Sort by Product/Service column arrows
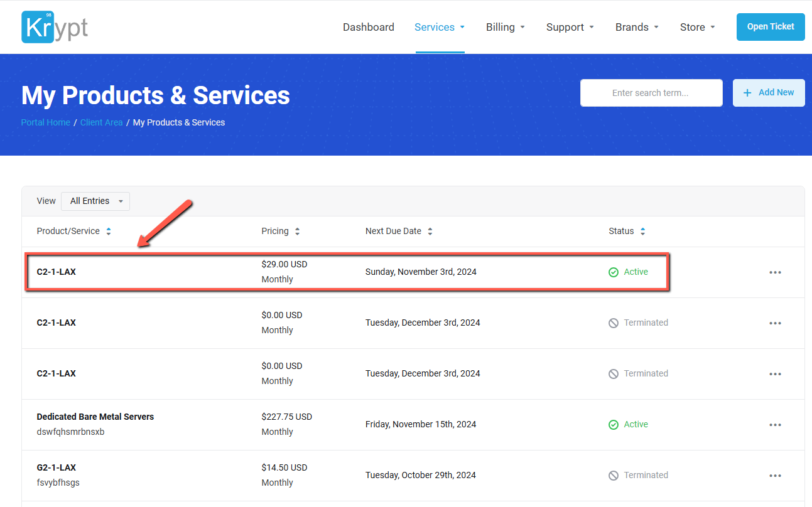This screenshot has height=507, width=812. coord(109,232)
